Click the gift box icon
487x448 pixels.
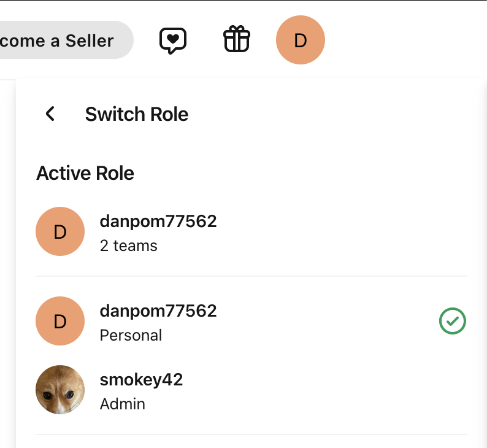pos(236,41)
